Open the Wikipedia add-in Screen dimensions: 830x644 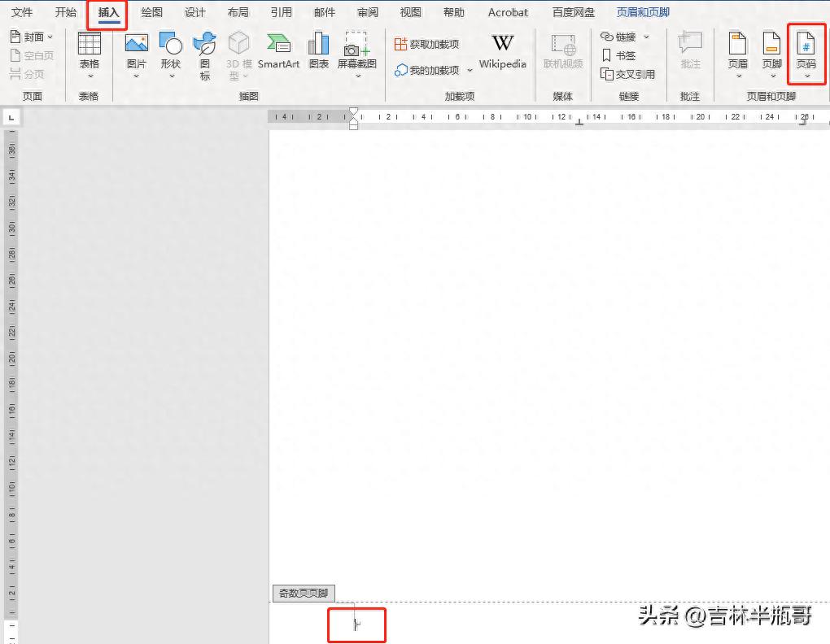point(502,46)
